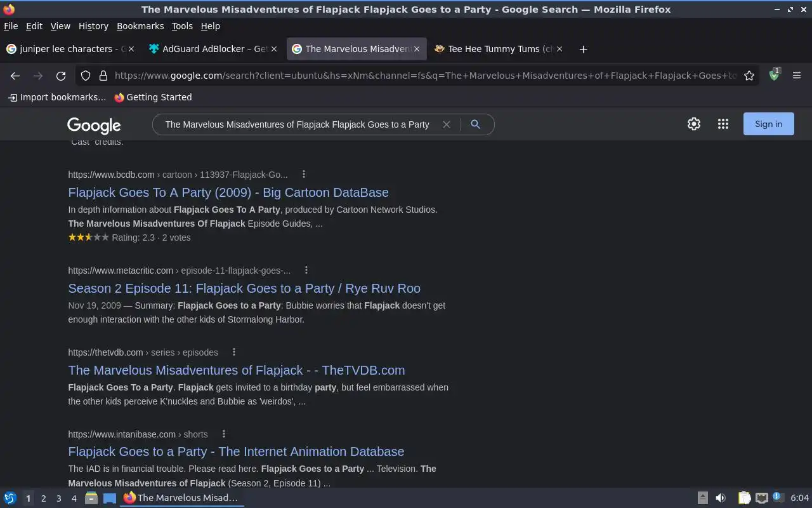Click the tray icon left of volume
The width and height of the screenshot is (812, 508).
(x=703, y=498)
